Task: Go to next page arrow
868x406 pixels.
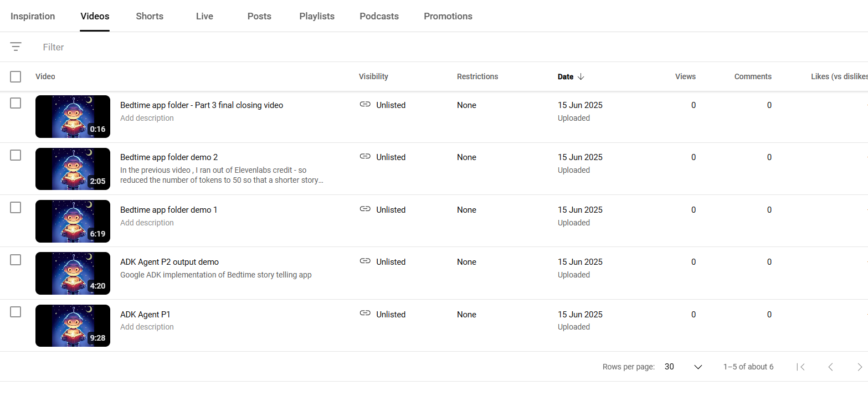Action: click(860, 367)
